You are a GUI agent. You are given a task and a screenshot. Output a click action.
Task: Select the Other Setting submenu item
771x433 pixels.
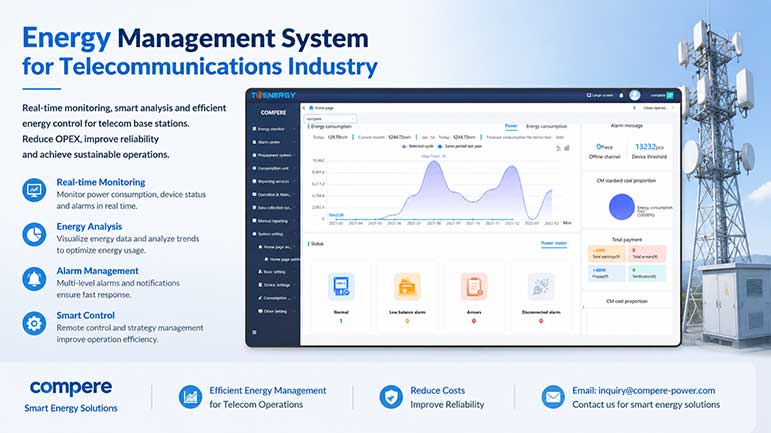click(x=274, y=311)
